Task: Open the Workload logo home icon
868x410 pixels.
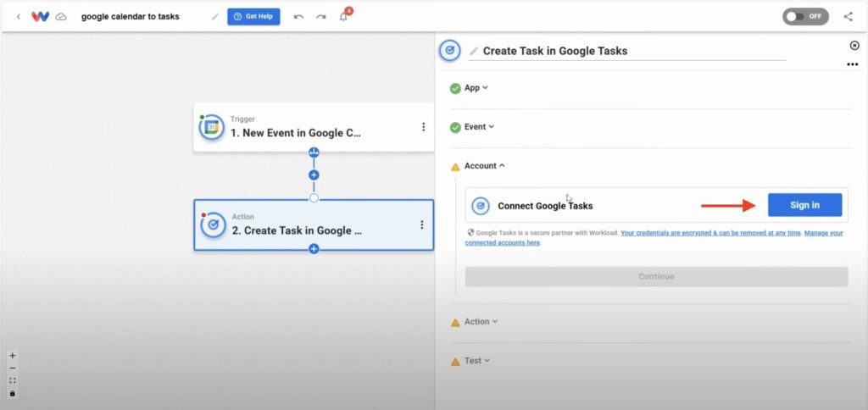Action: [41, 17]
